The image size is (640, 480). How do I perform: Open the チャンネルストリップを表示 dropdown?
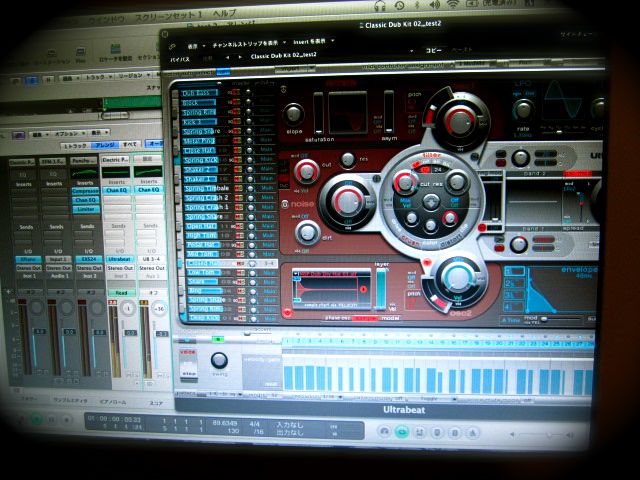[249, 44]
